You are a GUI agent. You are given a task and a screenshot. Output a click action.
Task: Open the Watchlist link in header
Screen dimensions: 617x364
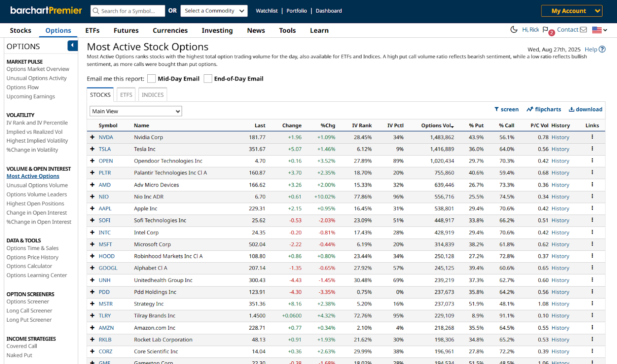point(267,11)
